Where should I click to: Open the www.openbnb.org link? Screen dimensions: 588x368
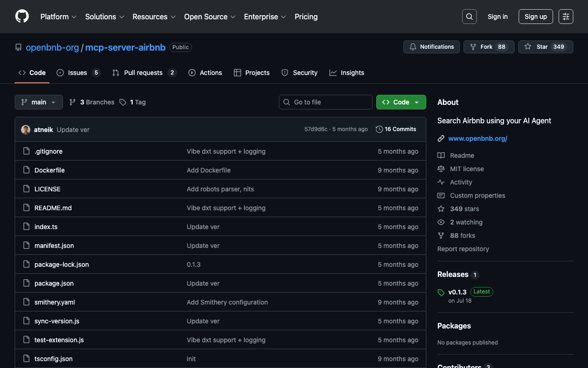(478, 138)
